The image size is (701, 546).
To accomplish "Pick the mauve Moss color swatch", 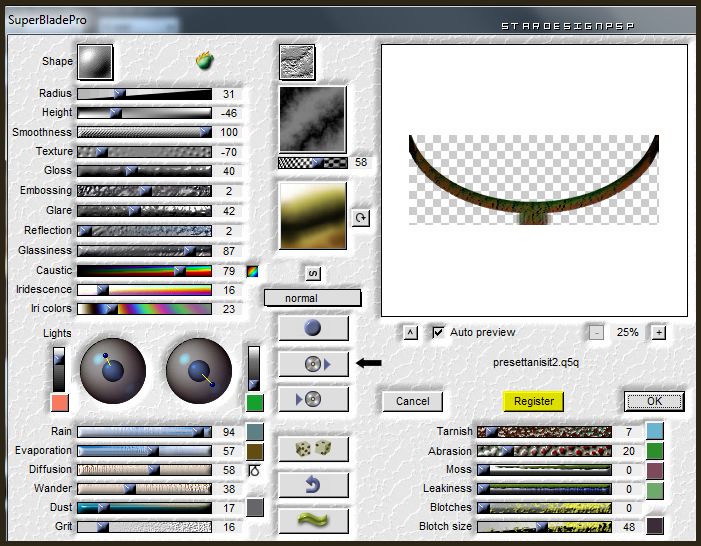I will [655, 471].
